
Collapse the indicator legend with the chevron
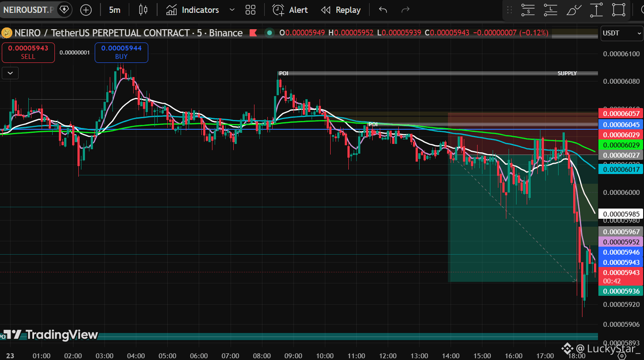(10, 73)
